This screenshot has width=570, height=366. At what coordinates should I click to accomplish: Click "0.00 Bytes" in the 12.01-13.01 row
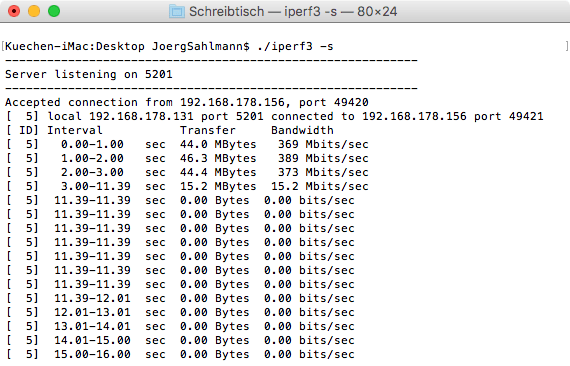[214, 312]
